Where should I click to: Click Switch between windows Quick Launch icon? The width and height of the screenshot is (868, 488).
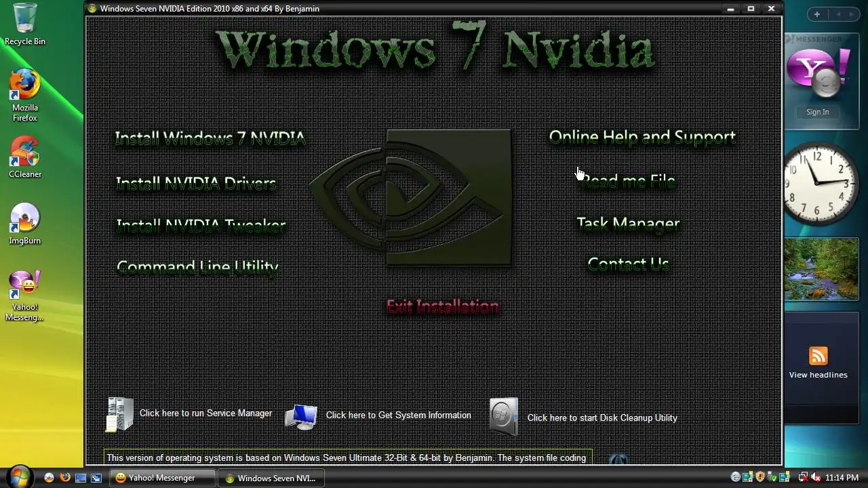pos(96,478)
